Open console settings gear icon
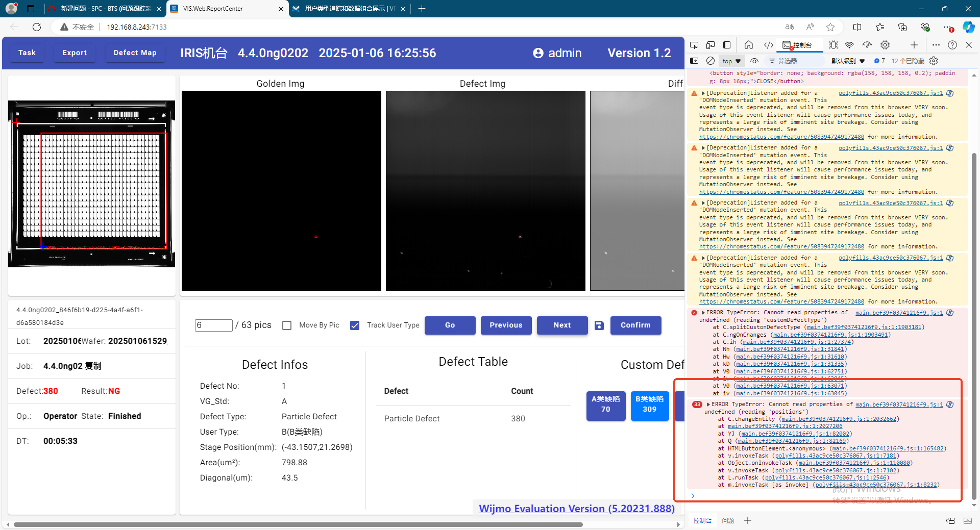Screen dimensions: 980x530 [x=934, y=61]
